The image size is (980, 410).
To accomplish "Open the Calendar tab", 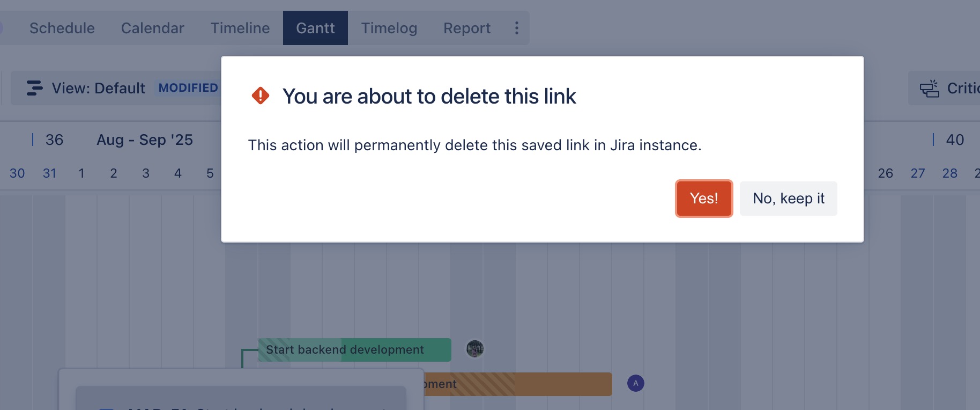I will tap(152, 28).
